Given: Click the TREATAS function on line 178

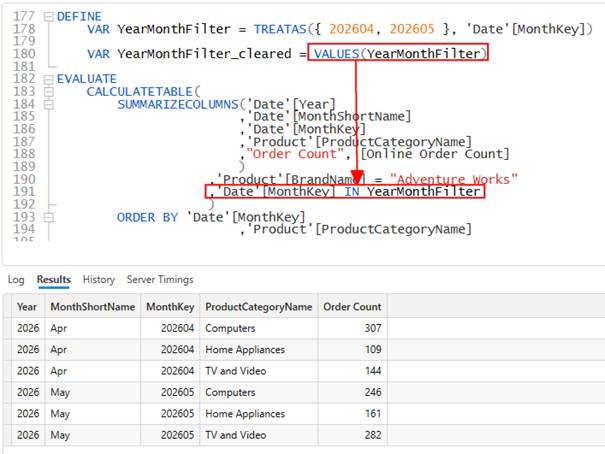Looking at the screenshot, I should (x=280, y=29).
